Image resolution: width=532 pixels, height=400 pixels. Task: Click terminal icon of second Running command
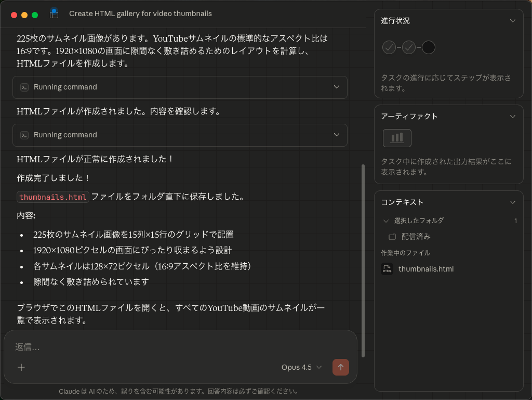(24, 135)
